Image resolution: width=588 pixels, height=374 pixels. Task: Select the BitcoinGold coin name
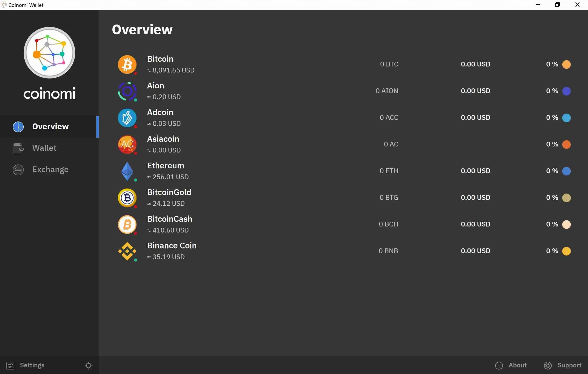pyautogui.click(x=169, y=192)
